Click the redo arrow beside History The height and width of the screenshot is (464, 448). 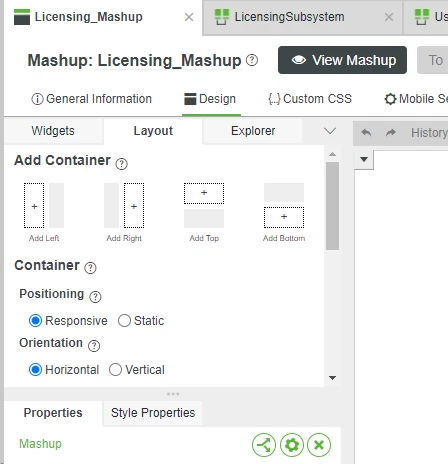pyautogui.click(x=391, y=133)
